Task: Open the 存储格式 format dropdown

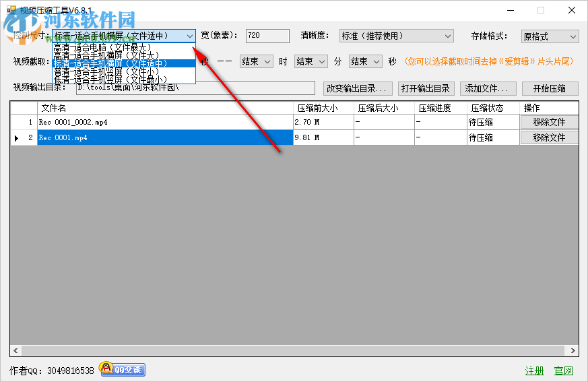Action: (x=550, y=36)
